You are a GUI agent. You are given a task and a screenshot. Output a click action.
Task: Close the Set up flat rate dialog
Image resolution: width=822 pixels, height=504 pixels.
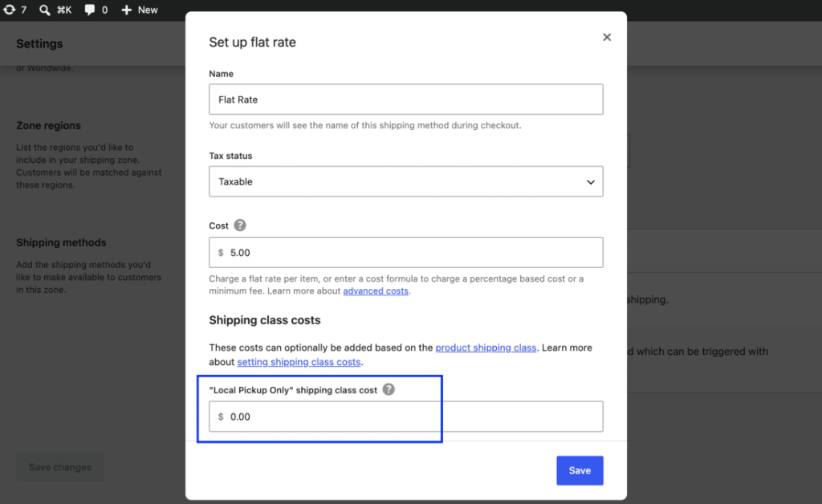click(607, 37)
